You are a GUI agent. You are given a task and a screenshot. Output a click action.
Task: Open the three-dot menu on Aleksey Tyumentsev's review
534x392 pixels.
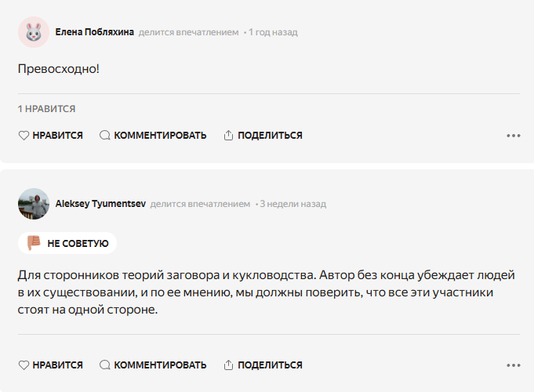click(514, 365)
